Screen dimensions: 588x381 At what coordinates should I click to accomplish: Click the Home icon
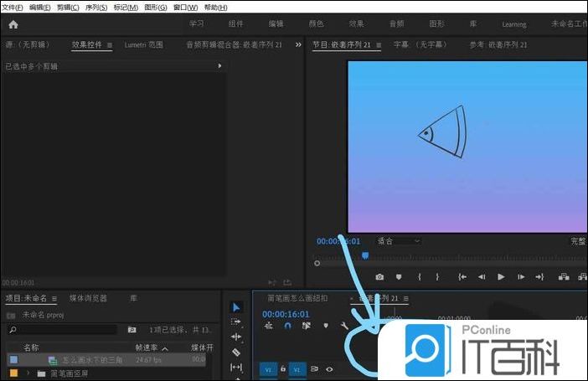click(x=13, y=24)
